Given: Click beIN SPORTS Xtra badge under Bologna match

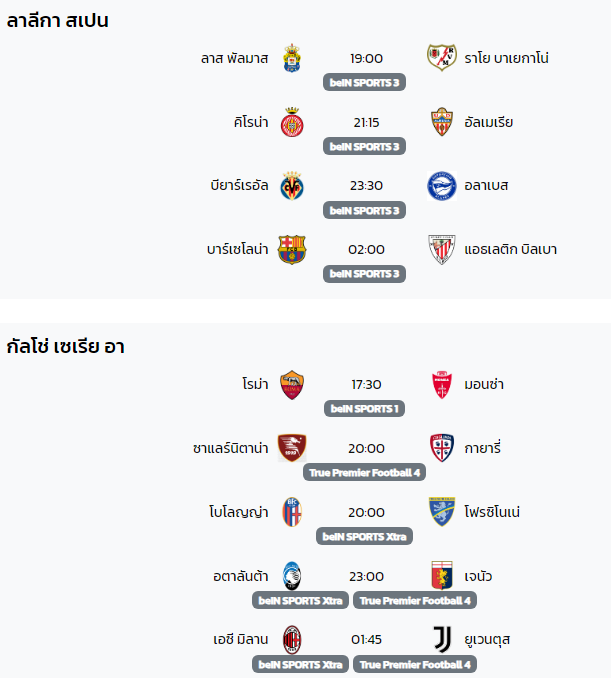Looking at the screenshot, I should 364,537.
